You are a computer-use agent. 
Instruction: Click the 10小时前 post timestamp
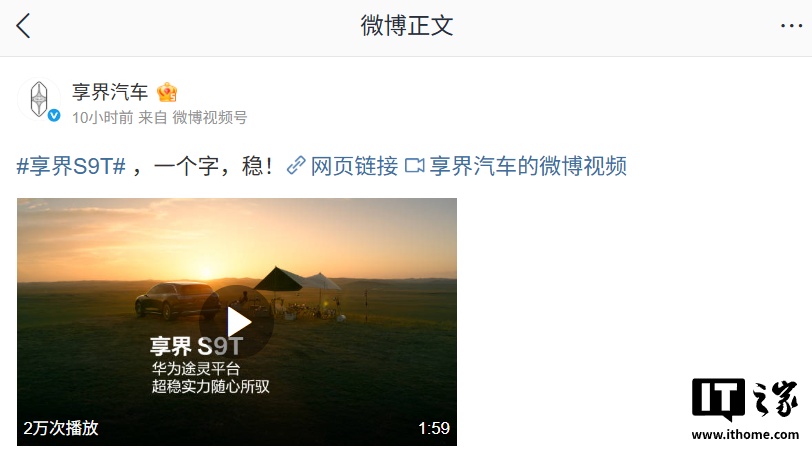tap(103, 118)
